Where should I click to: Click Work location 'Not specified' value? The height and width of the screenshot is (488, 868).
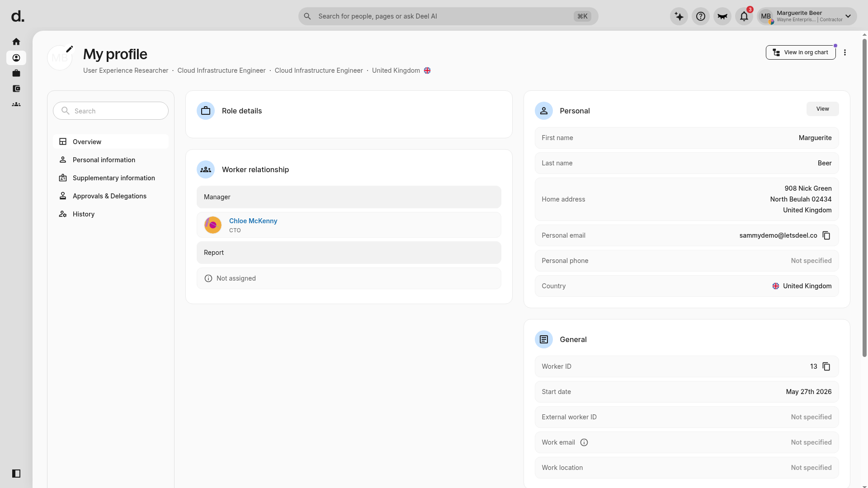(811, 468)
